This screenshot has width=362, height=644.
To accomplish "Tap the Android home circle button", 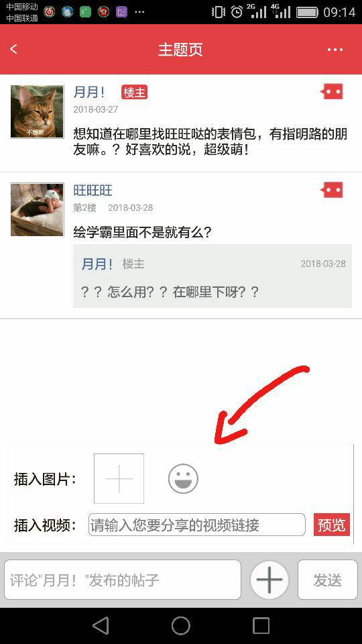I will click(x=180, y=625).
